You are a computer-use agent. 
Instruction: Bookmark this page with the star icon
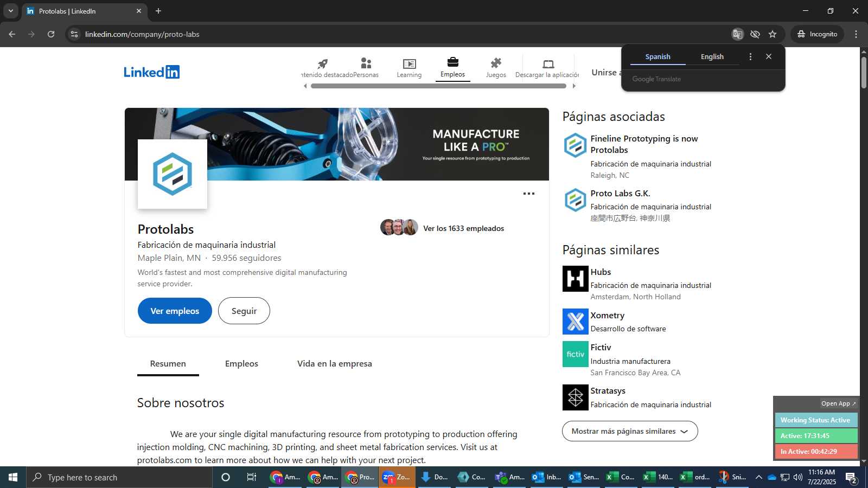tap(773, 34)
